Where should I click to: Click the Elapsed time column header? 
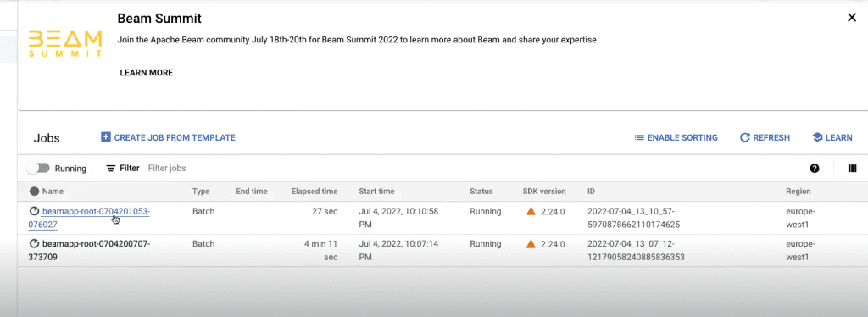(314, 192)
